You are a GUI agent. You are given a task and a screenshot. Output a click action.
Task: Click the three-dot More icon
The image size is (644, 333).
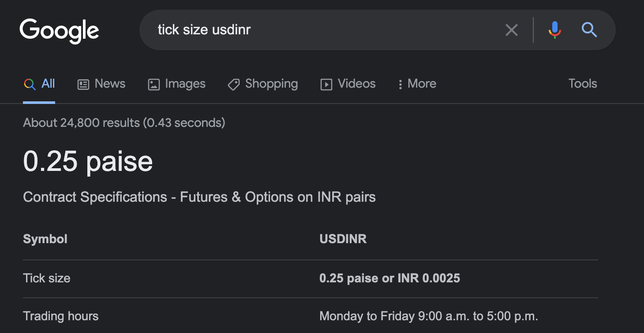(400, 85)
